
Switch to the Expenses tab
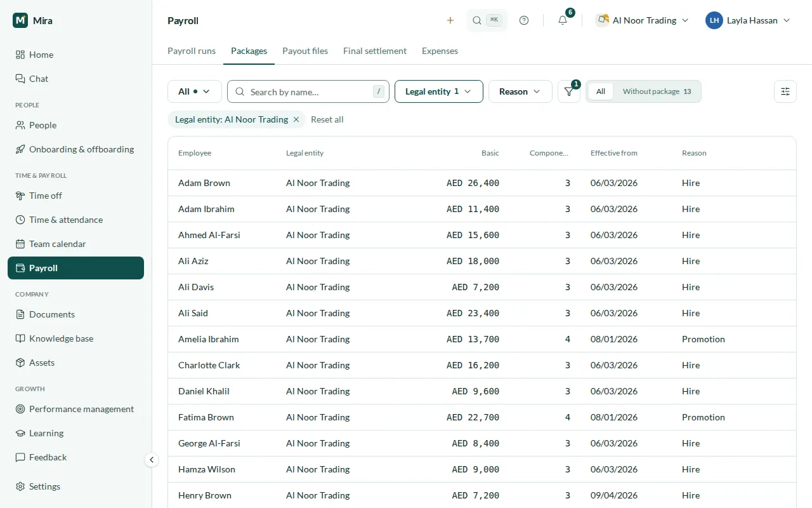coord(440,51)
